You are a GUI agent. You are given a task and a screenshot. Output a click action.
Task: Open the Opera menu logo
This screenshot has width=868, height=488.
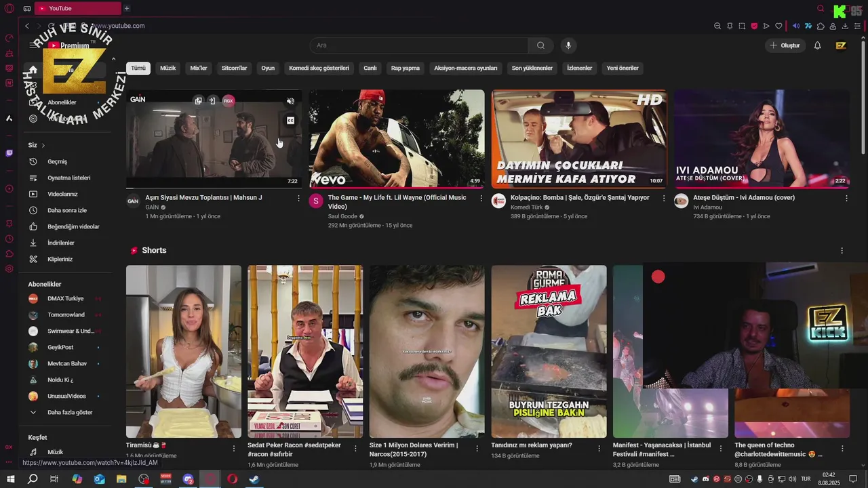(9, 8)
